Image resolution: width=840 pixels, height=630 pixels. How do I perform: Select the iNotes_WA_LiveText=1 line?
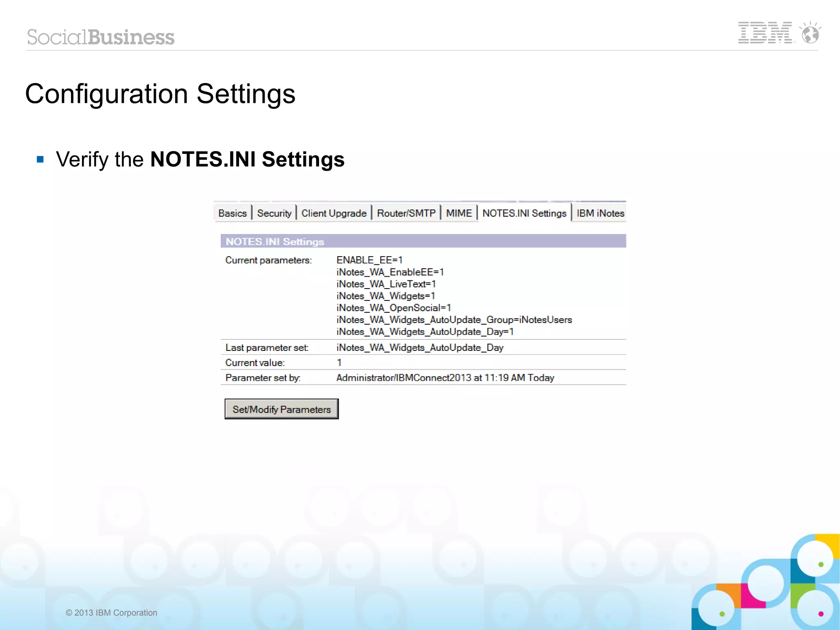[386, 284]
